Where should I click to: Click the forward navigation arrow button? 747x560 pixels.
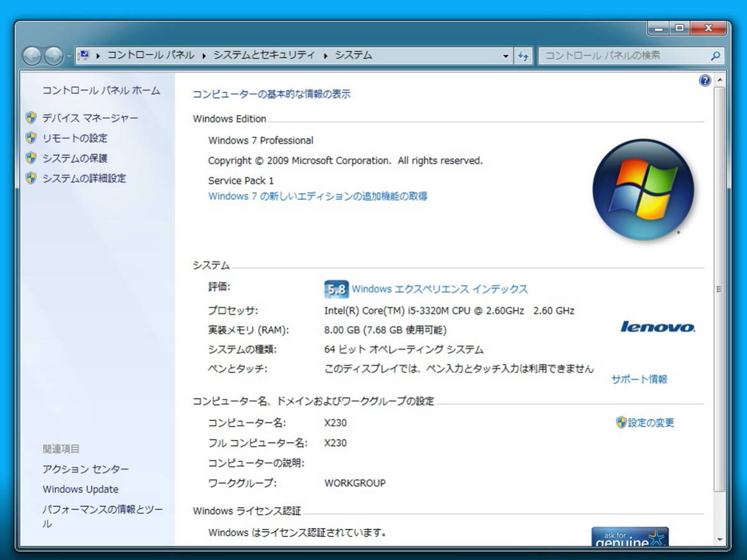[x=54, y=56]
